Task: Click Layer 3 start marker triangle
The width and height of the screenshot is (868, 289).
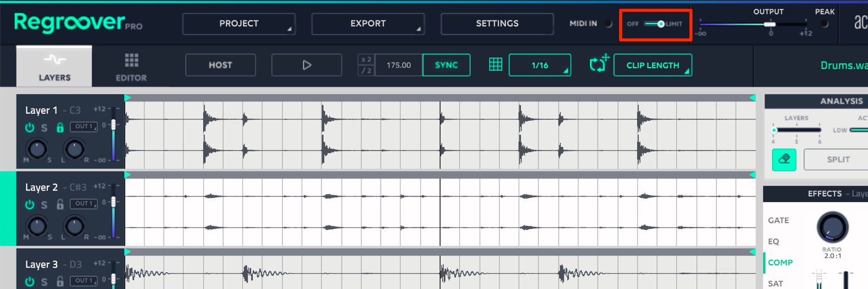Action: click(128, 252)
